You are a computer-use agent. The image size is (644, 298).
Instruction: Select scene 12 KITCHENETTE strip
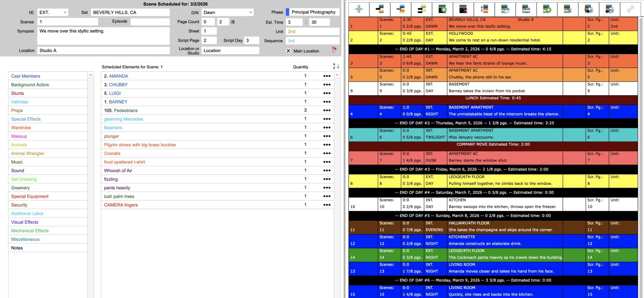click(493, 240)
